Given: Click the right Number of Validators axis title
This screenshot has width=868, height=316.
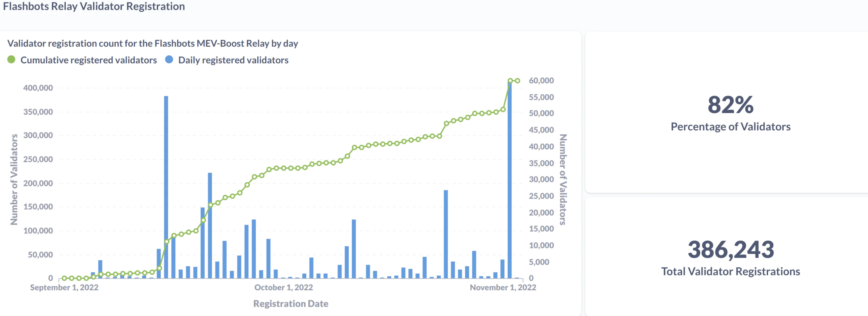Looking at the screenshot, I should coord(563,179).
